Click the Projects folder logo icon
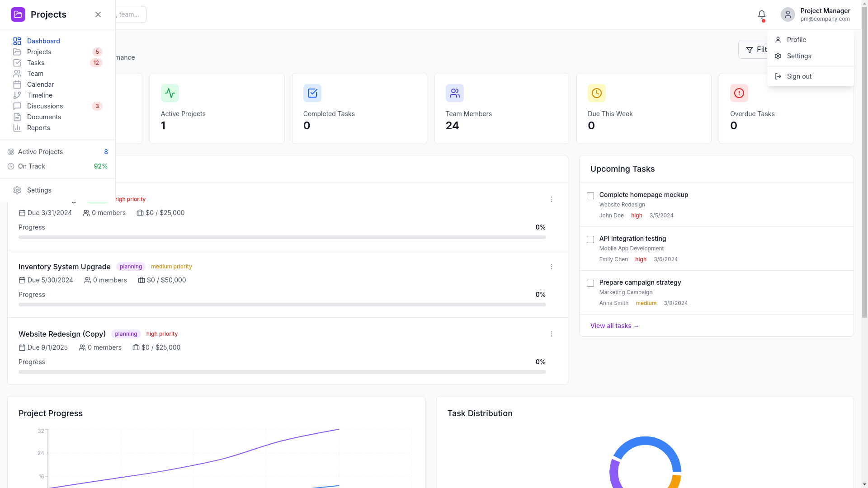 click(18, 14)
